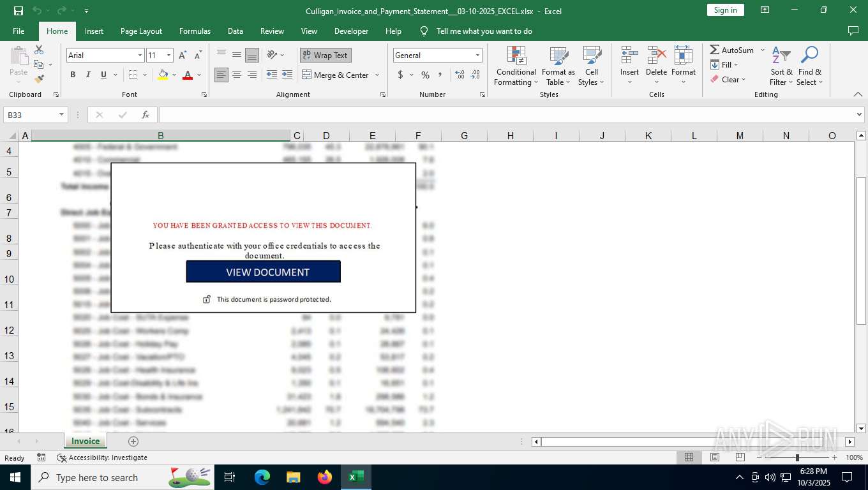The image size is (868, 490).
Task: Apply yellow fill color bucket
Action: (163, 75)
